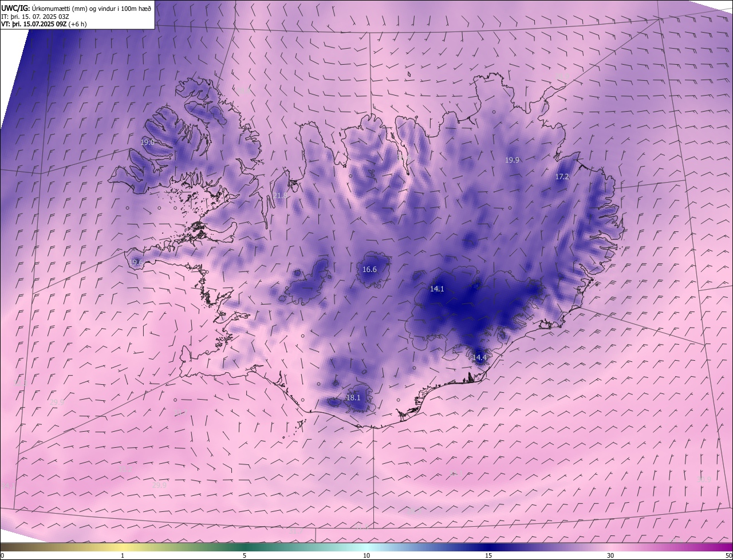Click the '19.9' value in the northeast

point(512,160)
